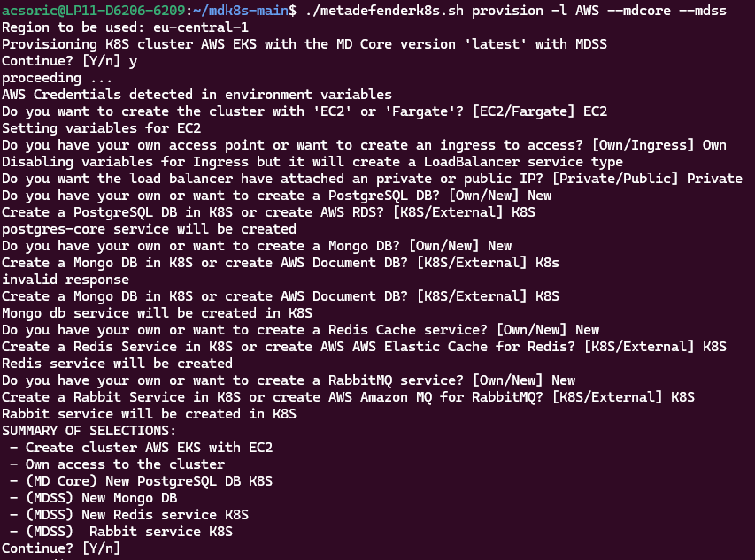Image resolution: width=755 pixels, height=560 pixels.
Task: Click the ~/mdk8s-main path in prompt
Action: pyautogui.click(x=240, y=10)
